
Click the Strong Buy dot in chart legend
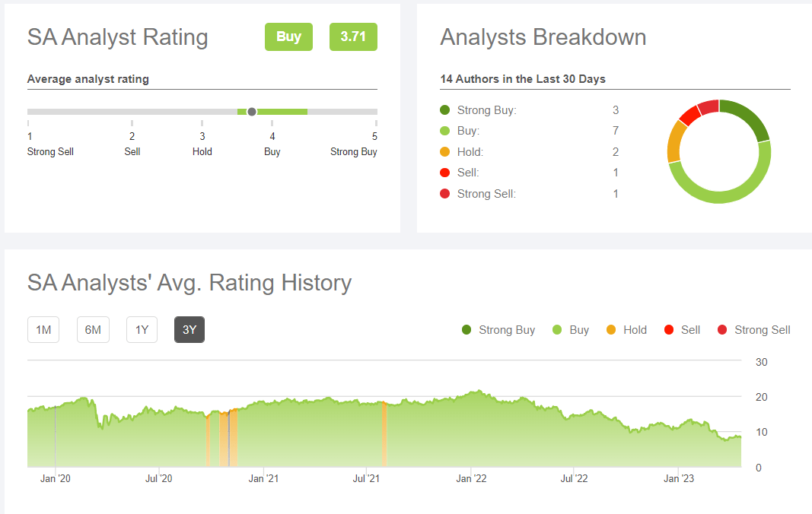point(467,329)
